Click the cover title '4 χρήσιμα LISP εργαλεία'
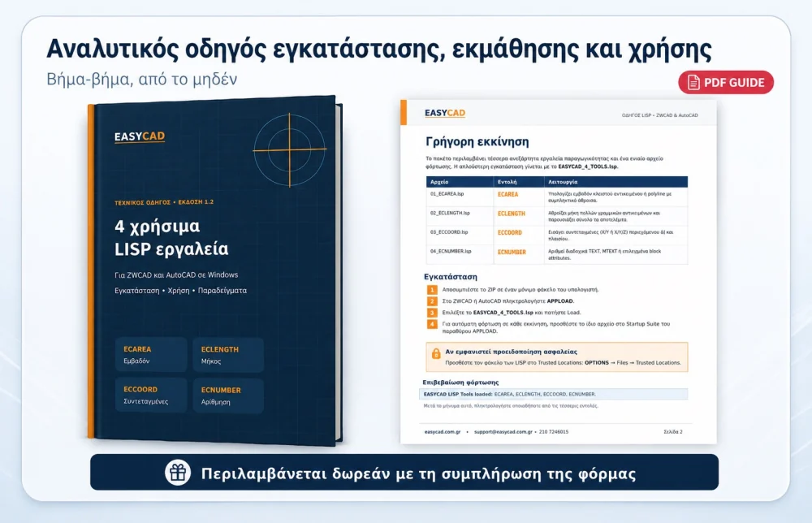The image size is (812, 523). click(x=171, y=238)
